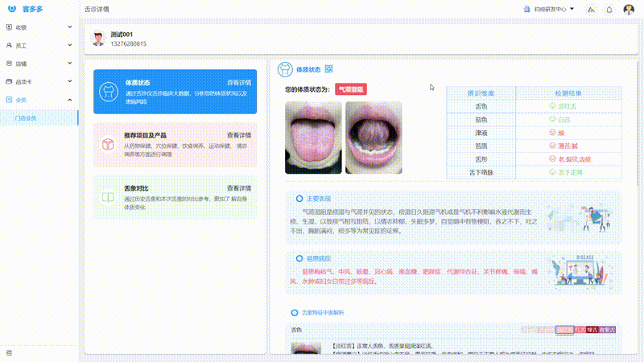
Task: Expand the 收银 menu chevron
Action: (x=70, y=27)
